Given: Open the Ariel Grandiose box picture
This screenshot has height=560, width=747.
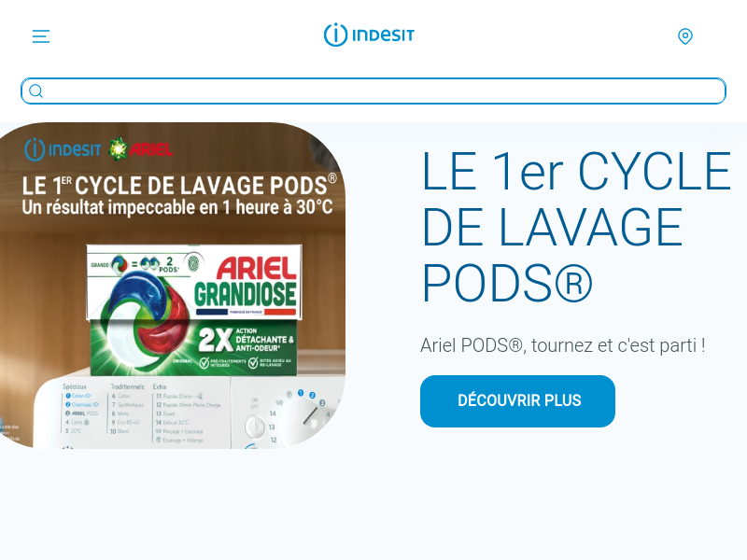Looking at the screenshot, I should [x=194, y=310].
